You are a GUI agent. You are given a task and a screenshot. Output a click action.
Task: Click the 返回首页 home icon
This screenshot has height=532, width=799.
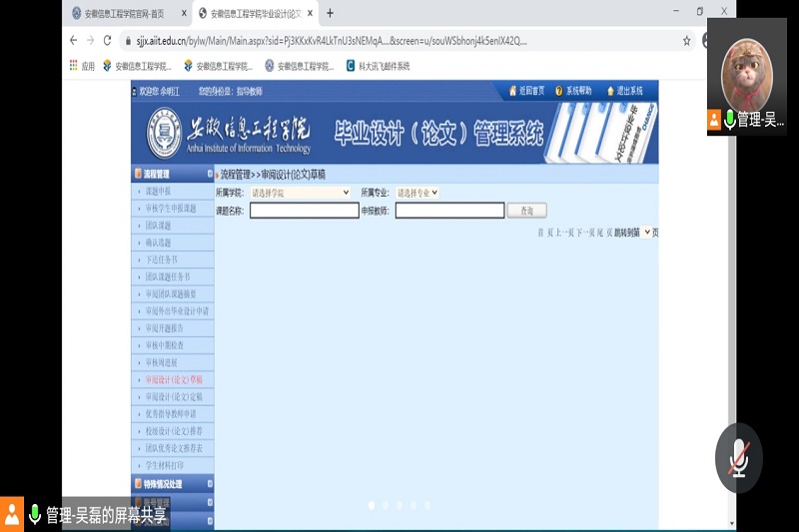[x=513, y=91]
